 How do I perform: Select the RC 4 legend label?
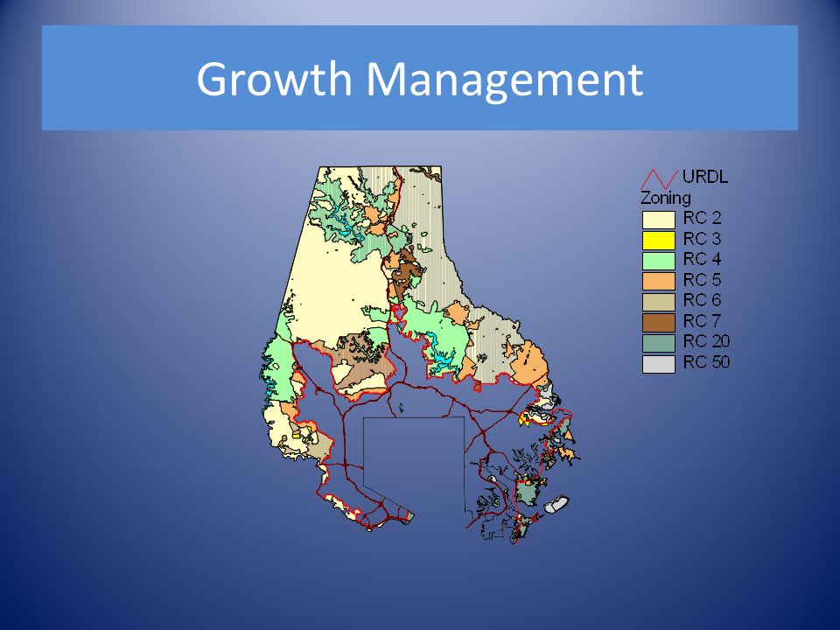(x=702, y=259)
